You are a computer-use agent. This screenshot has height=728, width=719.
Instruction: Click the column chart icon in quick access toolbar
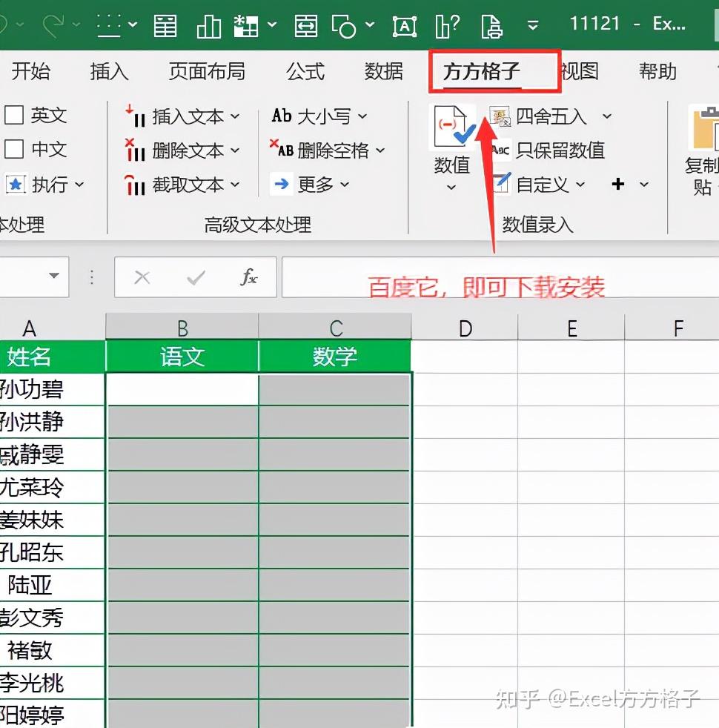click(x=209, y=25)
